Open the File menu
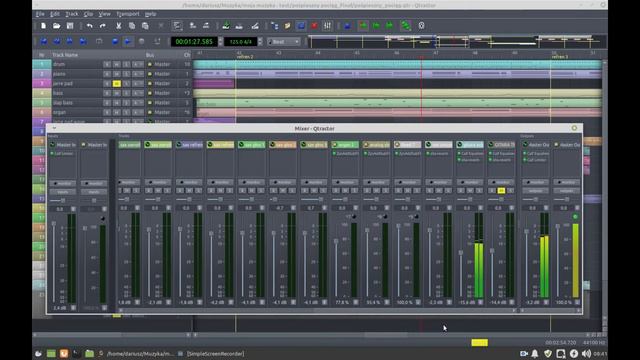Image resolution: width=640 pixels, height=360 pixels. click(x=40, y=14)
